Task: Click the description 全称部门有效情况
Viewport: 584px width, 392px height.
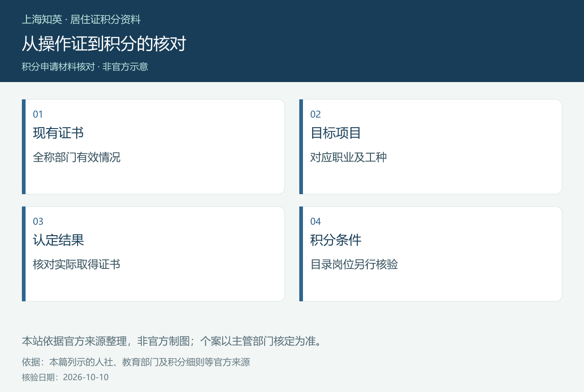Action: tap(77, 157)
